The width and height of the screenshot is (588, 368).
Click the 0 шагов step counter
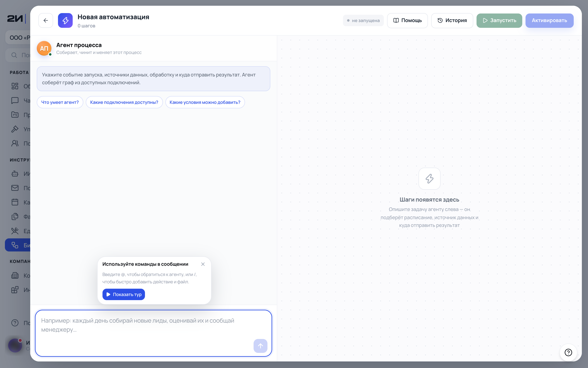point(86,26)
